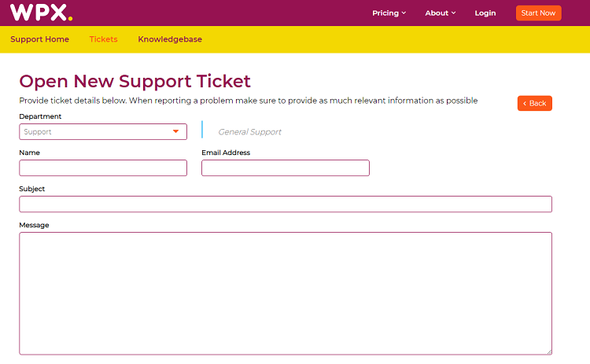Viewport: 590px width, 364px height.
Task: Click the orange caret in Department field
Action: coord(175,131)
